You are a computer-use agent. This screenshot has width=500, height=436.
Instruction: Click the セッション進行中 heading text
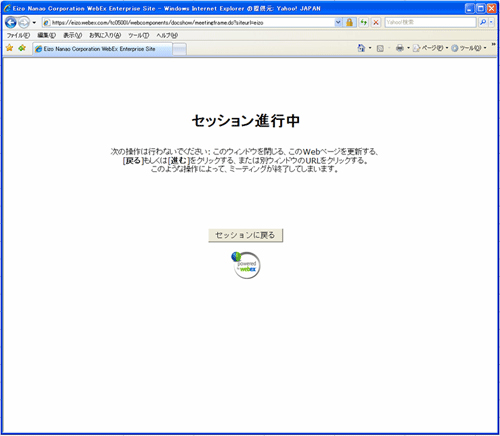246,121
